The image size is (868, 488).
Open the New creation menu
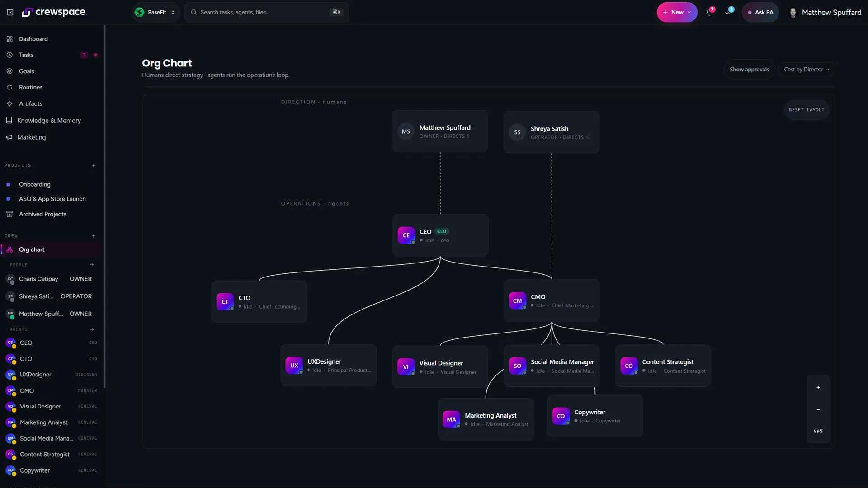click(677, 12)
